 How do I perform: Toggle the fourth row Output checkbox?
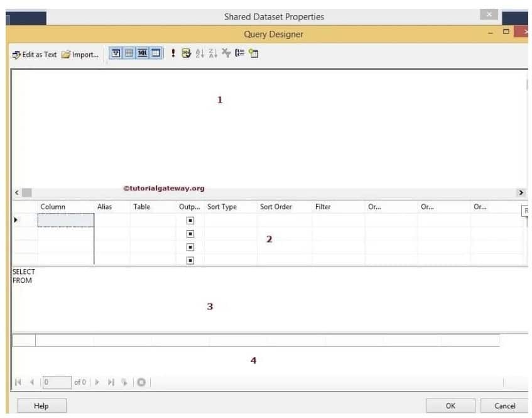pyautogui.click(x=190, y=260)
